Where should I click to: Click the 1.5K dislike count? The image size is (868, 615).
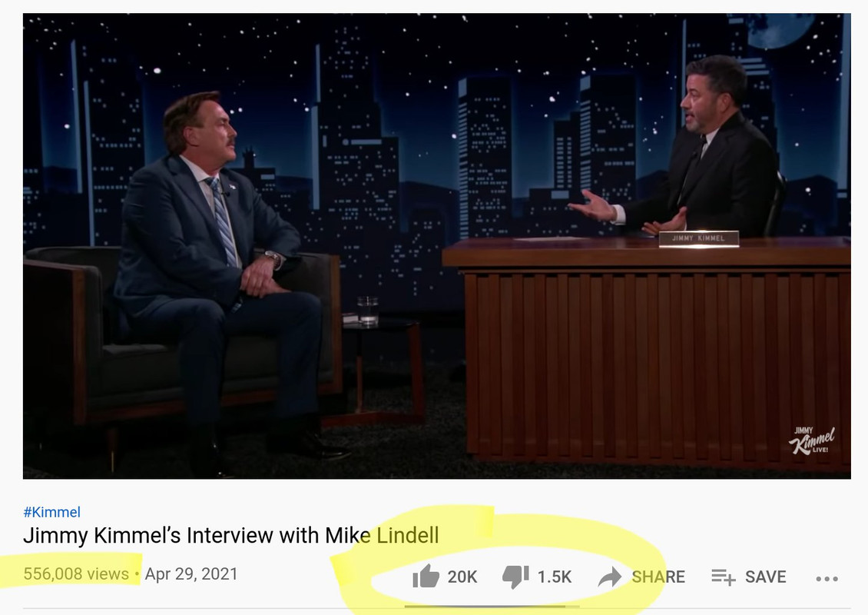(x=554, y=577)
